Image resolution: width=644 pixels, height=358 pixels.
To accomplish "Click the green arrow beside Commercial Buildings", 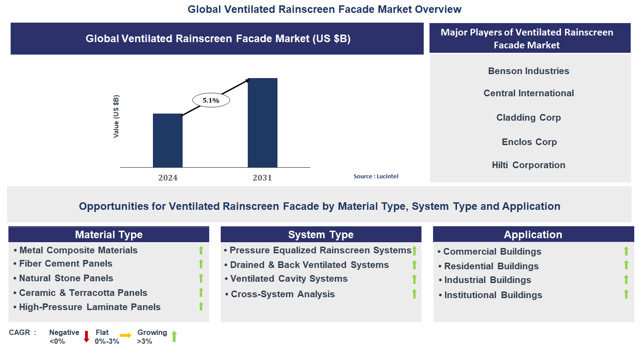I will (x=626, y=251).
